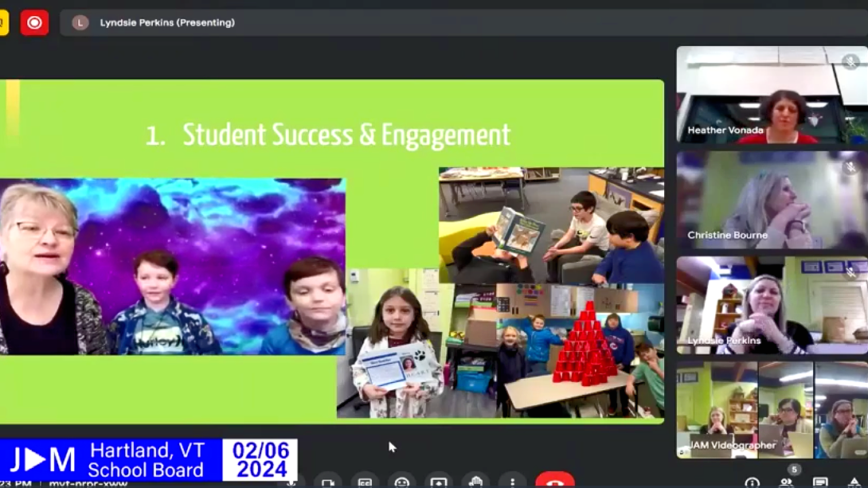Open the chat messages panel
The width and height of the screenshot is (868, 488).
820,482
